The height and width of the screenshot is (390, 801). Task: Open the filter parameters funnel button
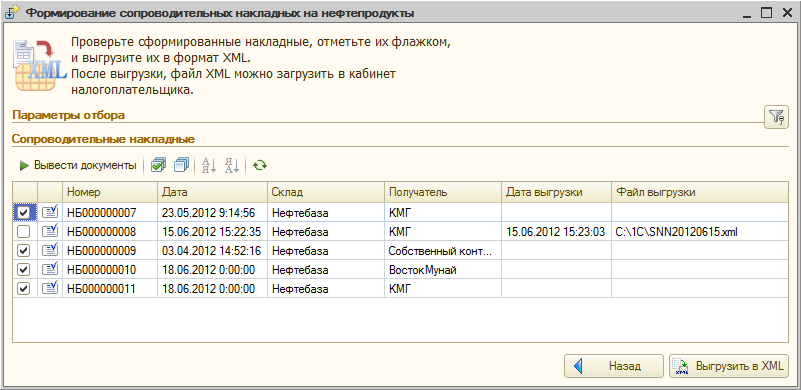tap(776, 118)
